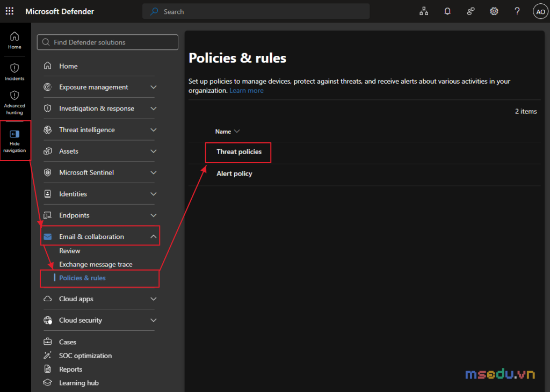The image size is (550, 392).
Task: Click the Identities icon
Action: (48, 194)
